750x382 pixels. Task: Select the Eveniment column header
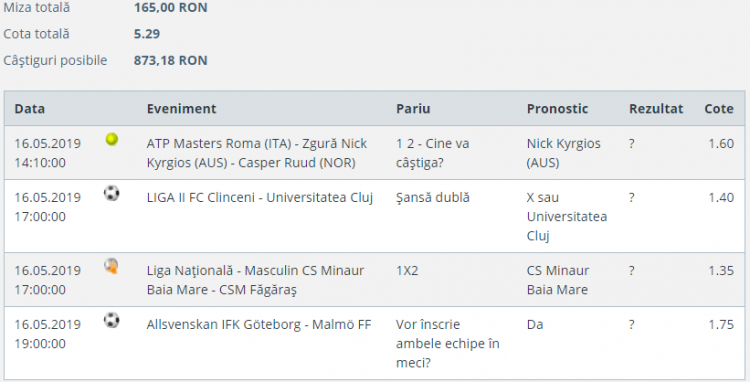[182, 109]
